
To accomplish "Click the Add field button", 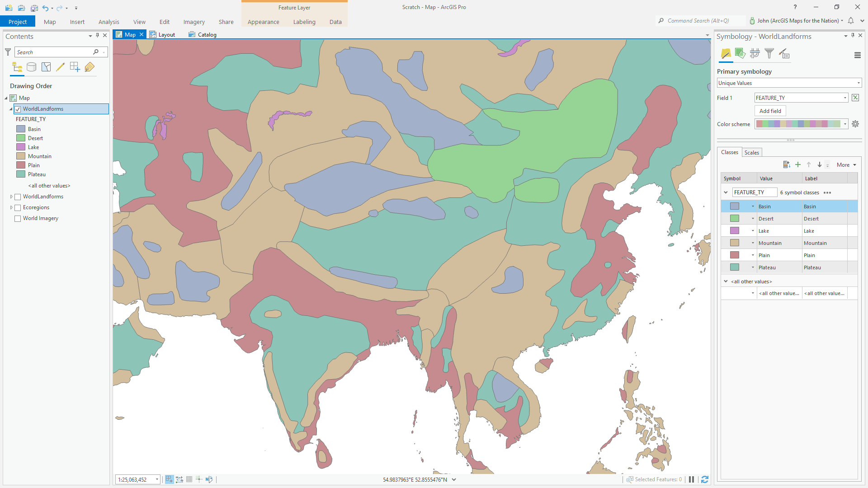I will point(770,111).
